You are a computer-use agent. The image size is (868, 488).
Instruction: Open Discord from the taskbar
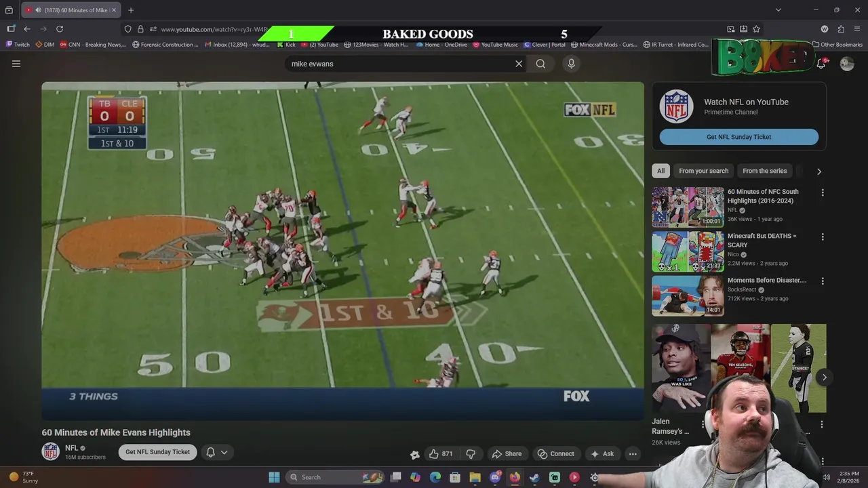click(x=495, y=477)
